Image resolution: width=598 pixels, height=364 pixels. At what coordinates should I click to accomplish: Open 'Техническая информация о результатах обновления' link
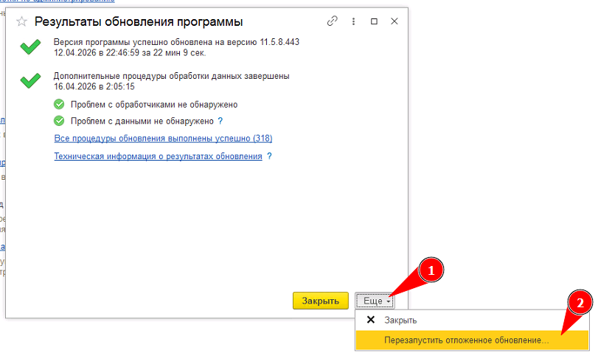point(158,156)
